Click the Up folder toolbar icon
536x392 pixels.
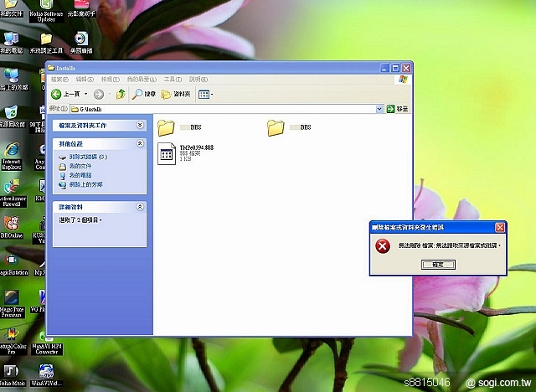(x=121, y=94)
